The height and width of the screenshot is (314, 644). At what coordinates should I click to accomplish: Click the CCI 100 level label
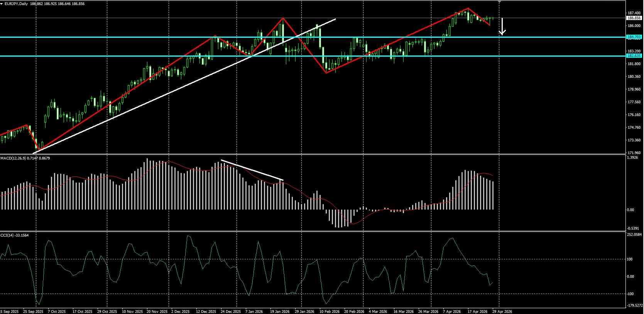pos(630,259)
